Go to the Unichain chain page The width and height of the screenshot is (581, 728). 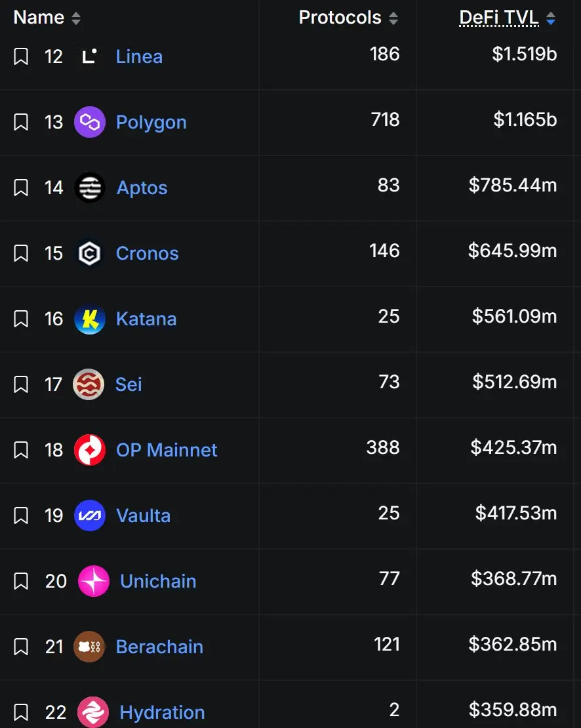coord(158,581)
